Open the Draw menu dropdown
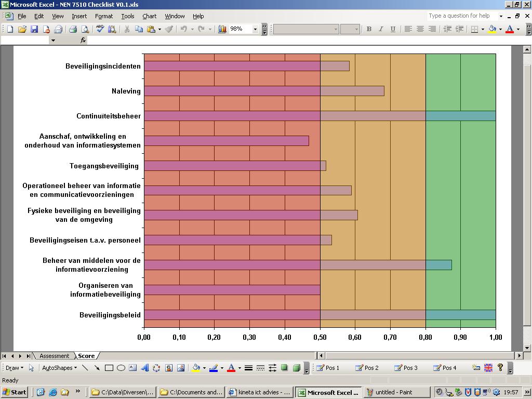The width and height of the screenshot is (532, 399). click(15, 368)
